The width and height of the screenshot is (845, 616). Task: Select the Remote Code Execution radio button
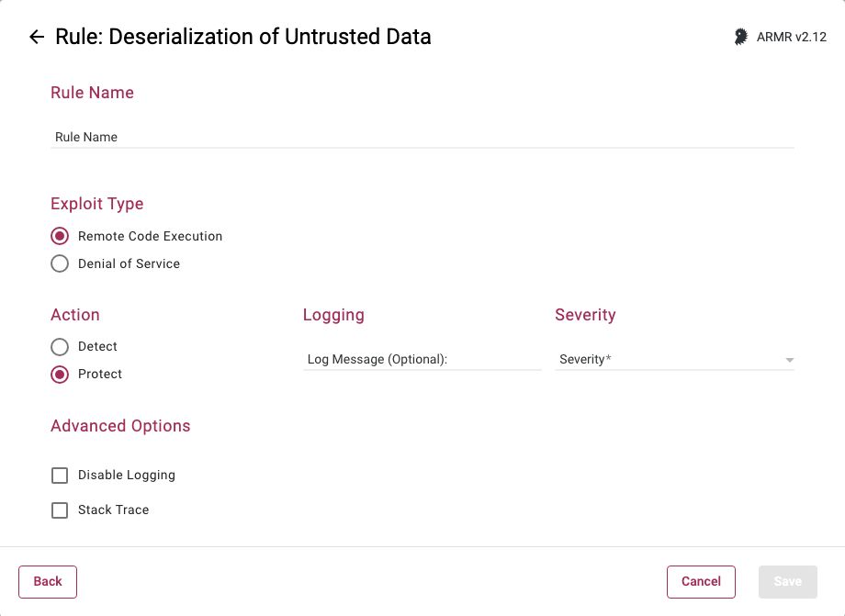[60, 236]
